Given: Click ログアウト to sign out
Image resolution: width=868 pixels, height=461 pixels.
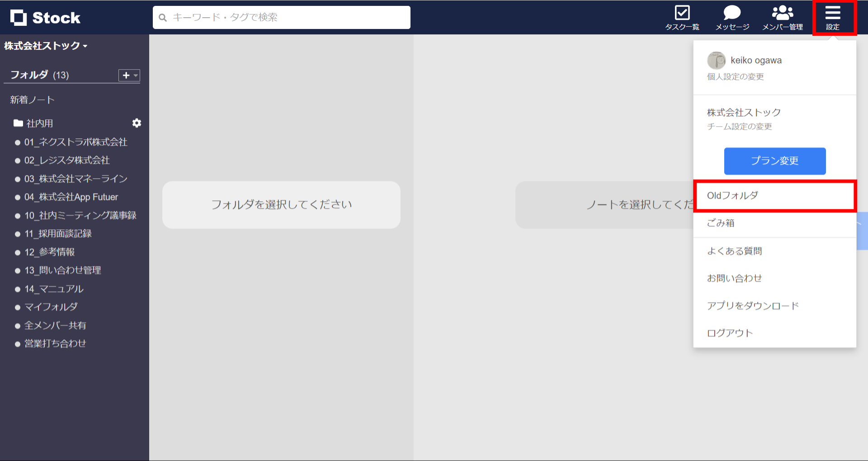Looking at the screenshot, I should [x=730, y=333].
